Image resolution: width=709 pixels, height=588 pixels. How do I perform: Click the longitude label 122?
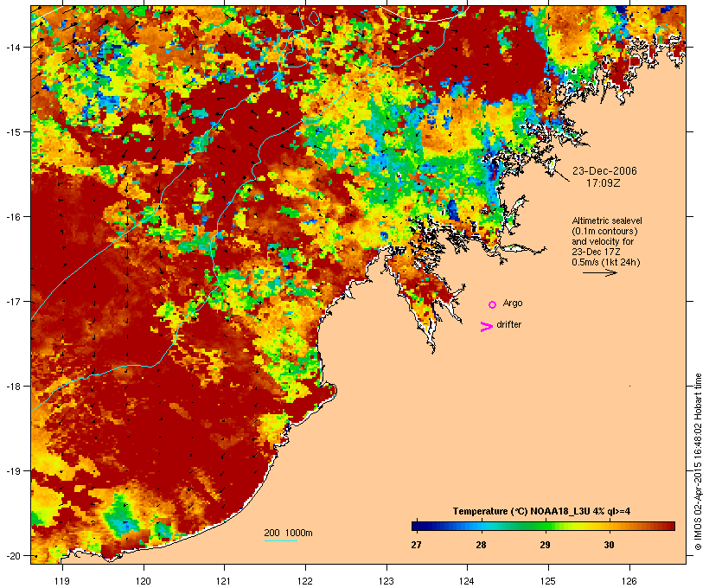tap(305, 581)
